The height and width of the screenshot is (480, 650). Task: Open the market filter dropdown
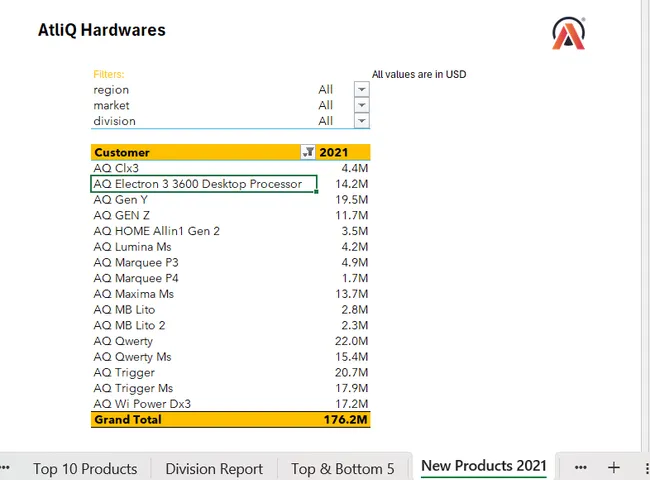coord(361,105)
